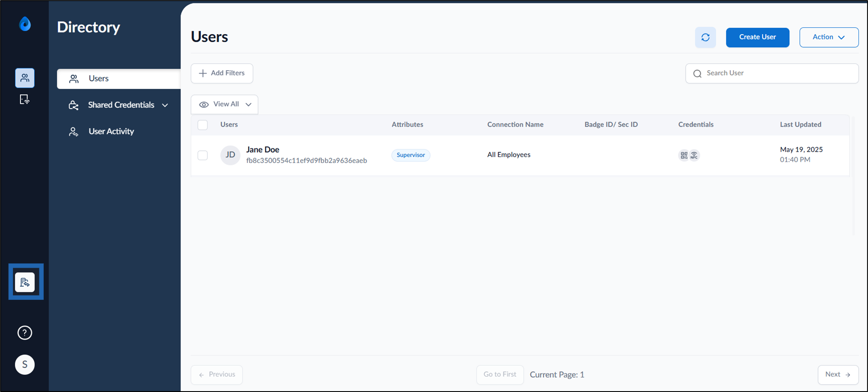Click the Next page button
Image resolution: width=868 pixels, height=392 pixels.
click(838, 375)
